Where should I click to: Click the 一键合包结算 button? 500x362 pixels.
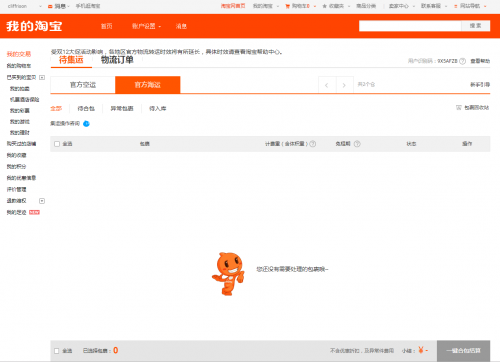pos(464,351)
